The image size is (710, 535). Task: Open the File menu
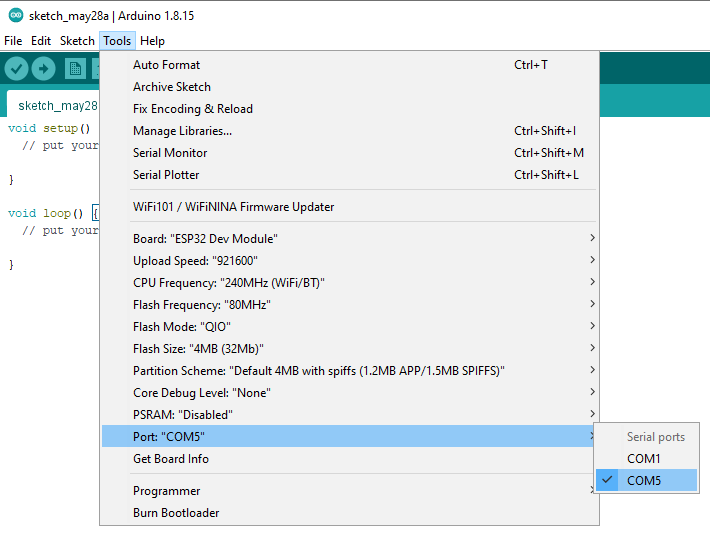(x=13, y=41)
